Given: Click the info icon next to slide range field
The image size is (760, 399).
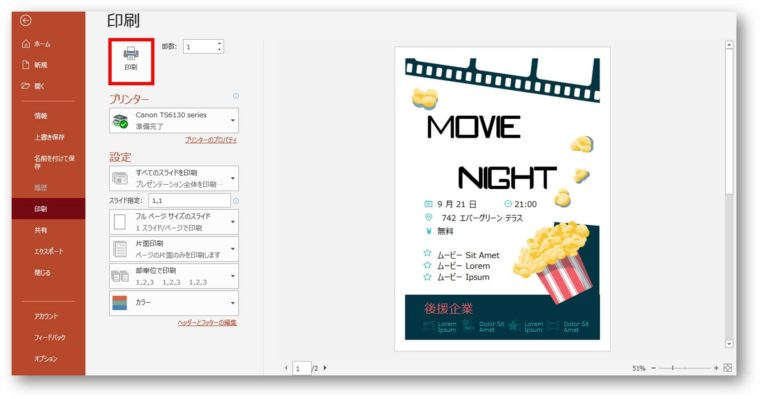Looking at the screenshot, I should tap(236, 200).
